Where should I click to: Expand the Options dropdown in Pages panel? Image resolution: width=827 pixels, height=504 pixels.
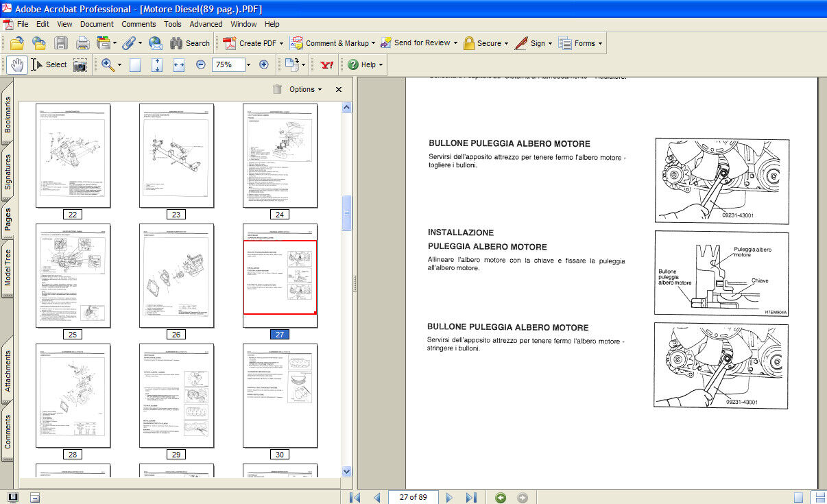(305, 89)
